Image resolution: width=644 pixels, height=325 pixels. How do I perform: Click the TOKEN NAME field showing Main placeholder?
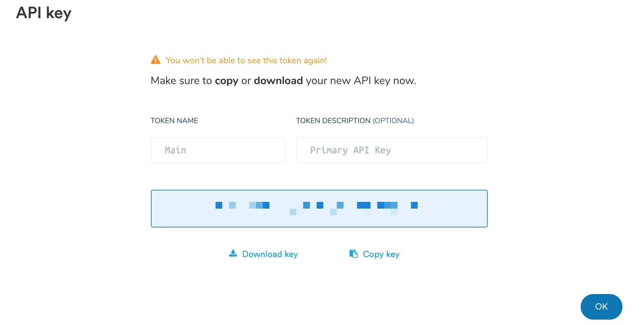[218, 150]
